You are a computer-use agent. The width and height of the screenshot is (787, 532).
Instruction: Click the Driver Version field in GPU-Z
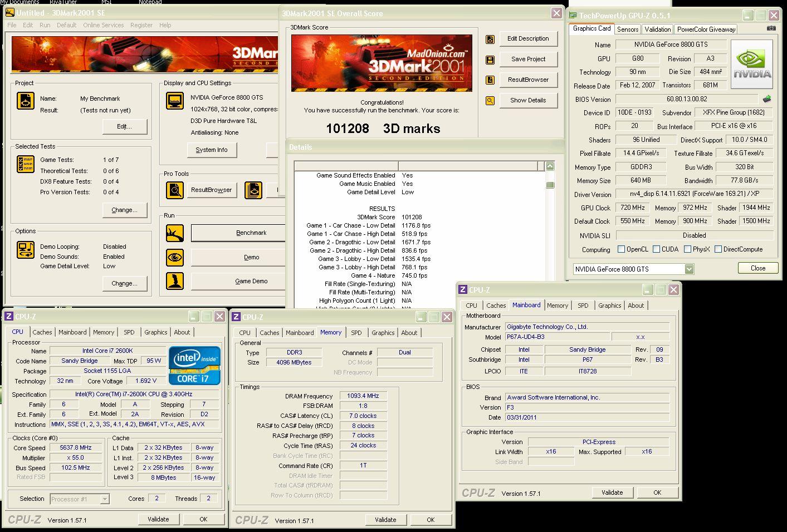click(694, 195)
